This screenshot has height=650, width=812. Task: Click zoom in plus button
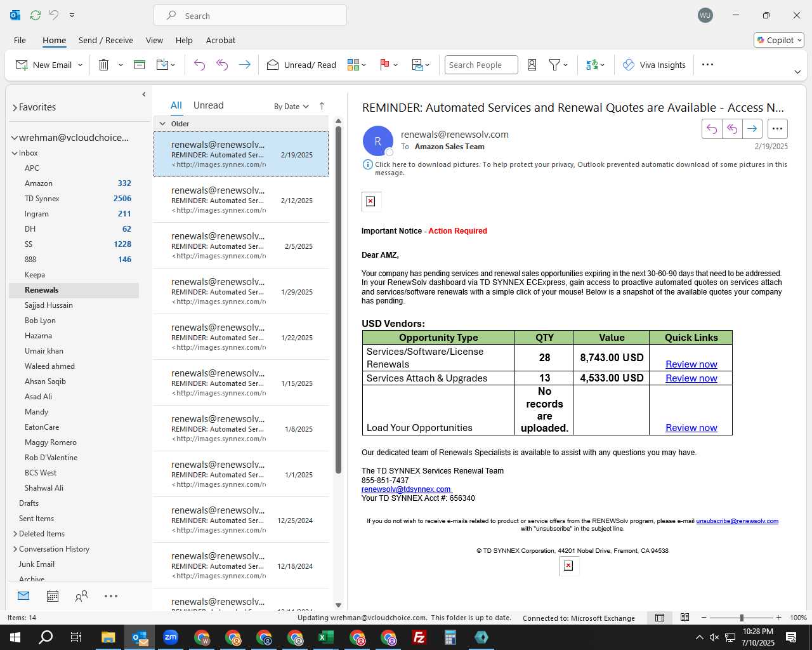point(778,618)
